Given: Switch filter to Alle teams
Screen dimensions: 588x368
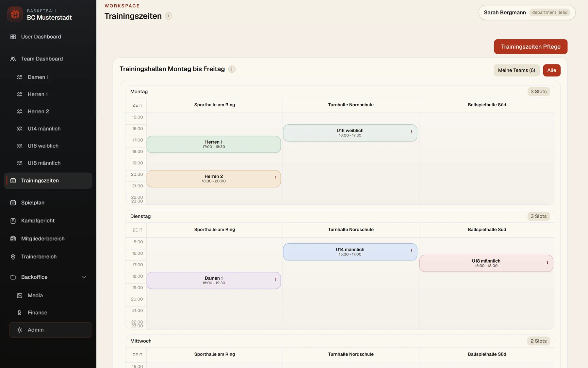Looking at the screenshot, I should (552, 70).
